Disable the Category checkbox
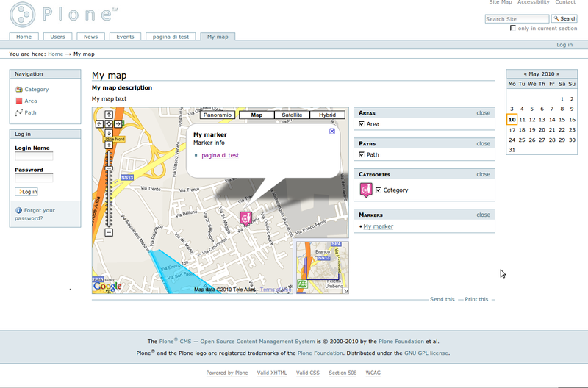This screenshot has width=588, height=388. [x=379, y=190]
